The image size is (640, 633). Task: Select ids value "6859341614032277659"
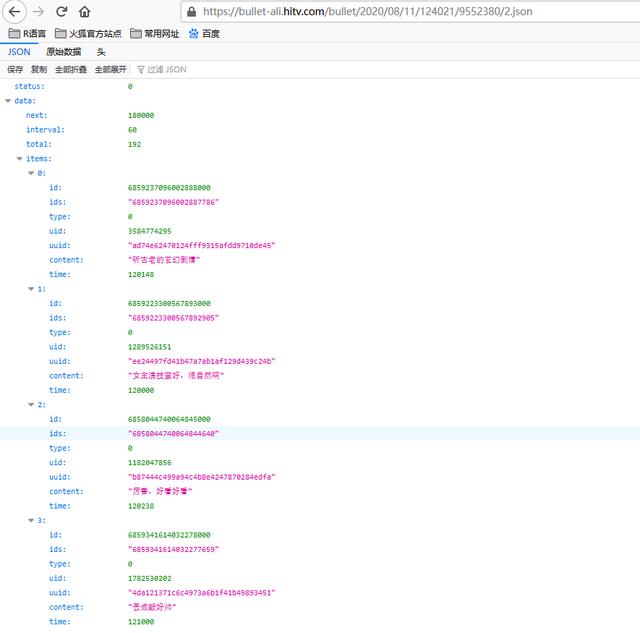[x=173, y=549]
